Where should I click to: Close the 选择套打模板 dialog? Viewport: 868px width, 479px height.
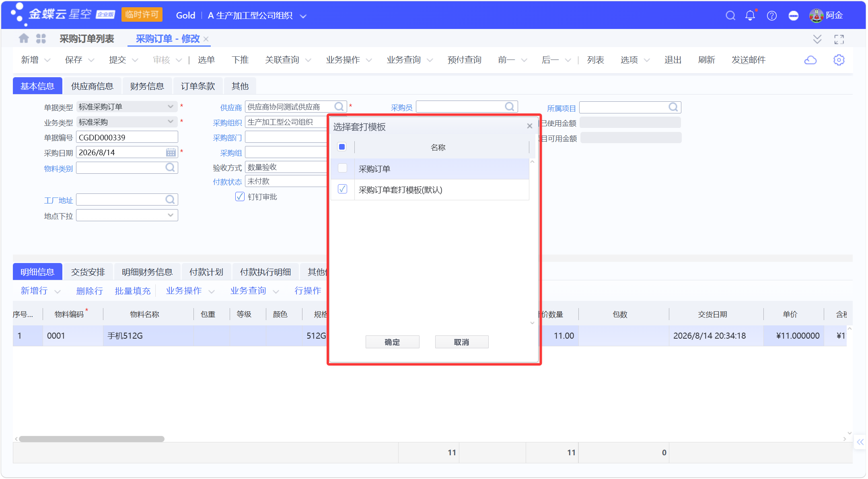[530, 126]
